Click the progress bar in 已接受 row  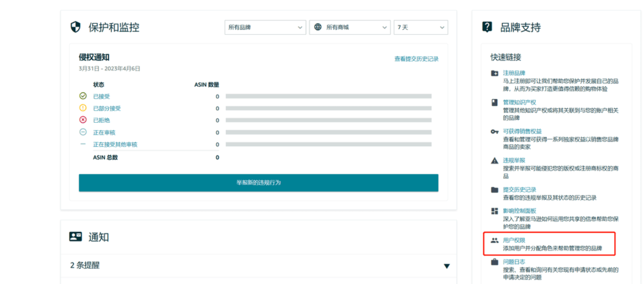click(x=328, y=97)
